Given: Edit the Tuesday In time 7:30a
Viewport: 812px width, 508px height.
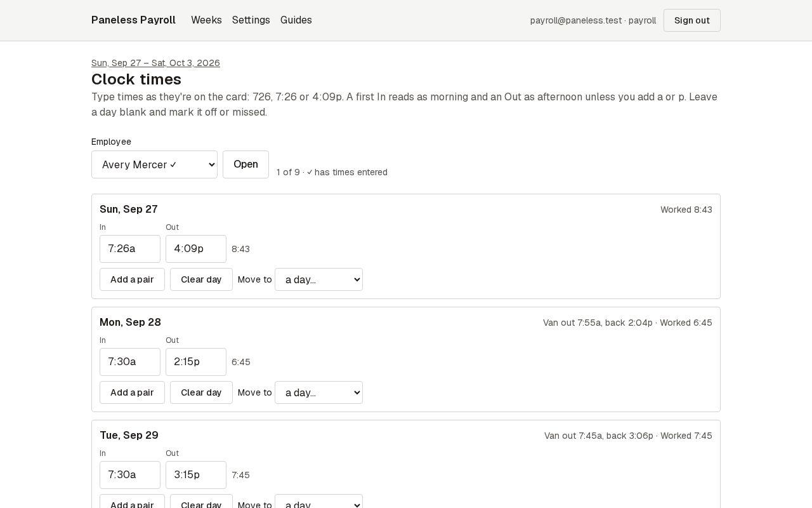Looking at the screenshot, I should pos(130,475).
